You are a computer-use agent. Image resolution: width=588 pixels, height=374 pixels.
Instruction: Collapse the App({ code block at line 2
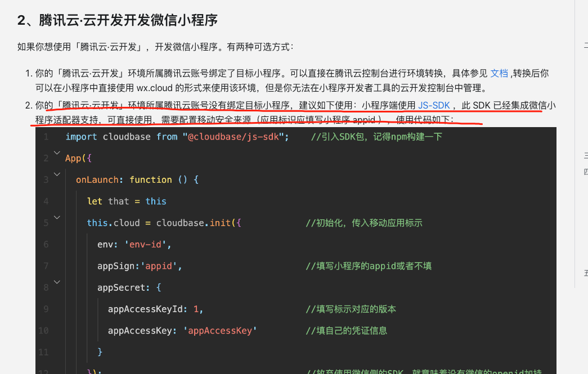(57, 153)
